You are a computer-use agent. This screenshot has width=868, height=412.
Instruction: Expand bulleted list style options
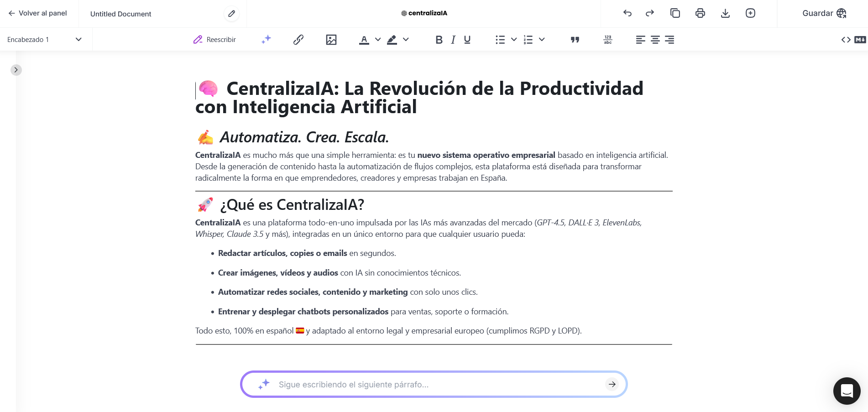pos(514,40)
